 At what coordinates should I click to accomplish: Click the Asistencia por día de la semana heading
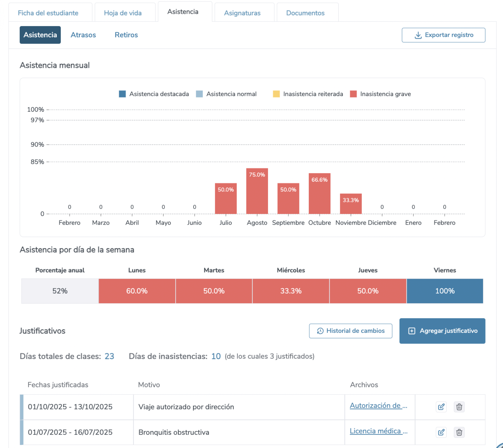click(x=77, y=250)
